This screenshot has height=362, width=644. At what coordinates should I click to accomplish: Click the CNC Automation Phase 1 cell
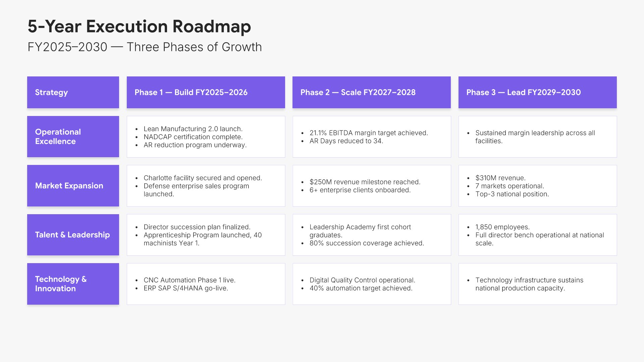point(206,284)
